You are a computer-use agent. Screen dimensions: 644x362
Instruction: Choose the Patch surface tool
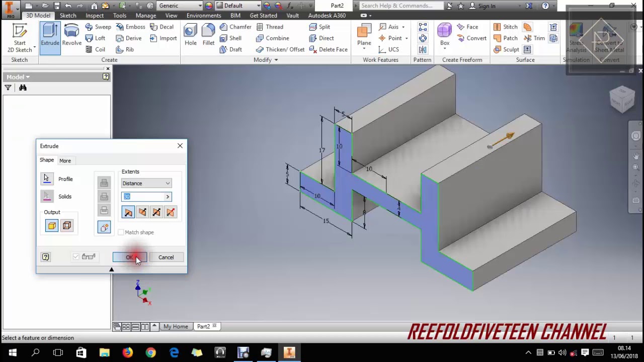coord(505,38)
